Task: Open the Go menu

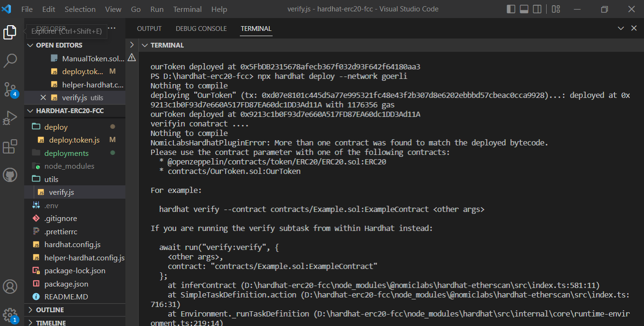Action: pos(135,10)
